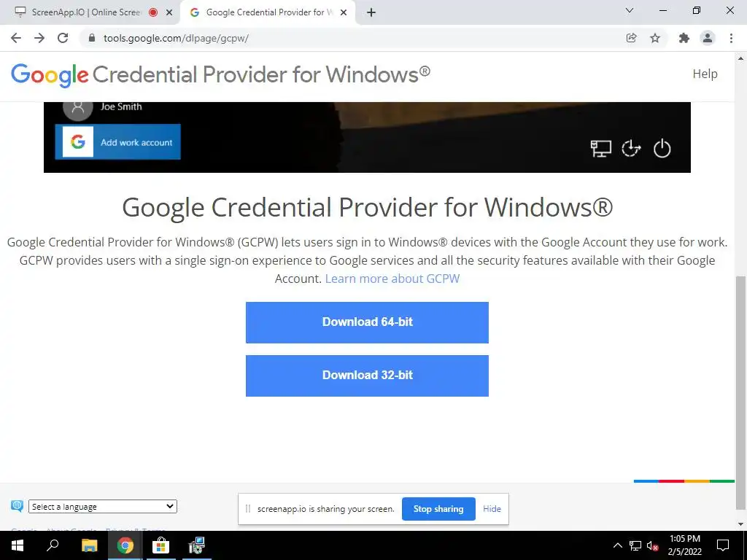Bookmark this page with the star icon
The image size is (747, 560).
point(655,38)
